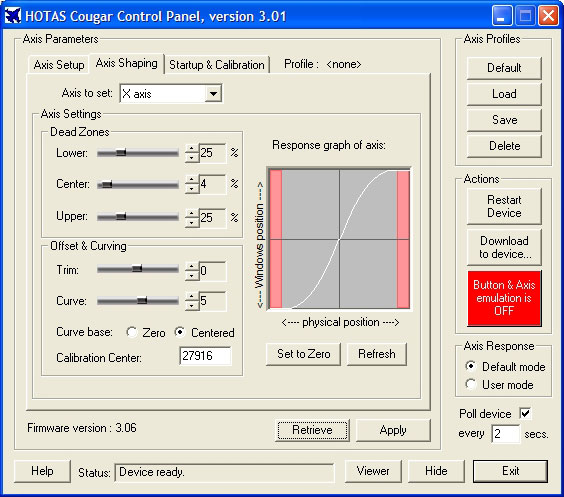
Task: Hide the control panel window
Action: pyautogui.click(x=436, y=471)
